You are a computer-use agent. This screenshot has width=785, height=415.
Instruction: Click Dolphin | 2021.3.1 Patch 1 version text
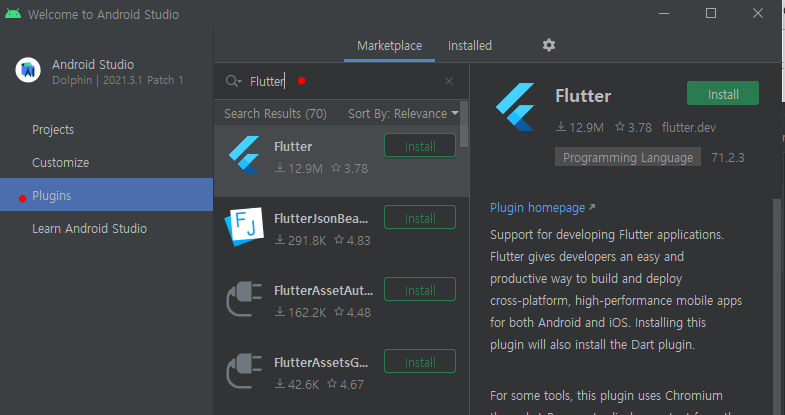click(x=118, y=80)
